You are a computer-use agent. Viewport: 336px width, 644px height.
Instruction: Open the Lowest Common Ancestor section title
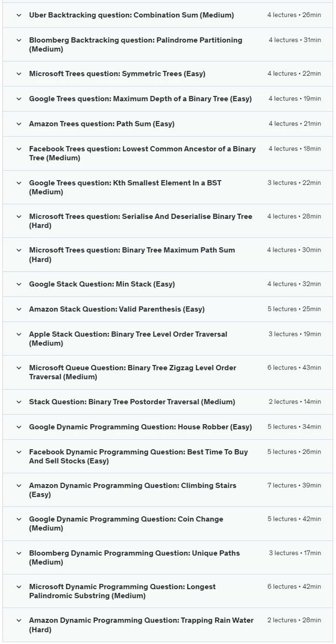click(143, 153)
